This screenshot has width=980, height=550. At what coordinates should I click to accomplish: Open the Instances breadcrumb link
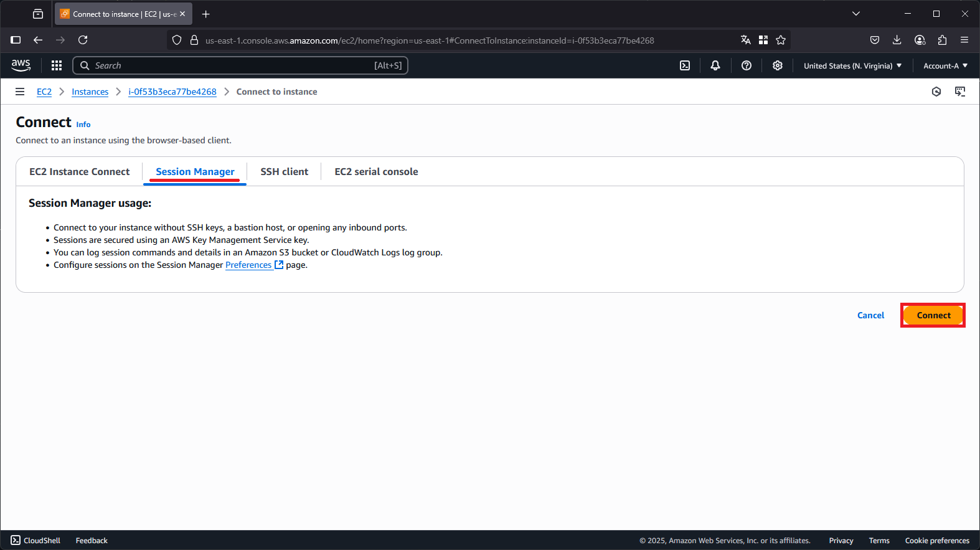(x=90, y=92)
